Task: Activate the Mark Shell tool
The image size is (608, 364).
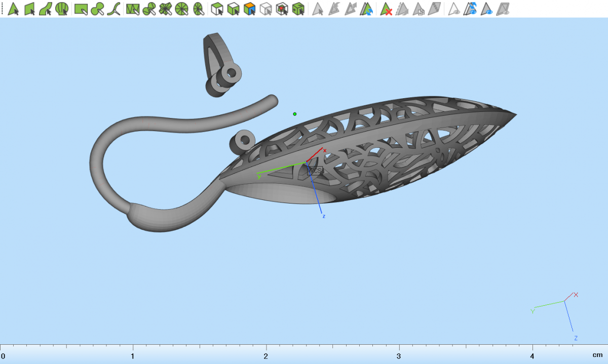Action: [x=62, y=9]
